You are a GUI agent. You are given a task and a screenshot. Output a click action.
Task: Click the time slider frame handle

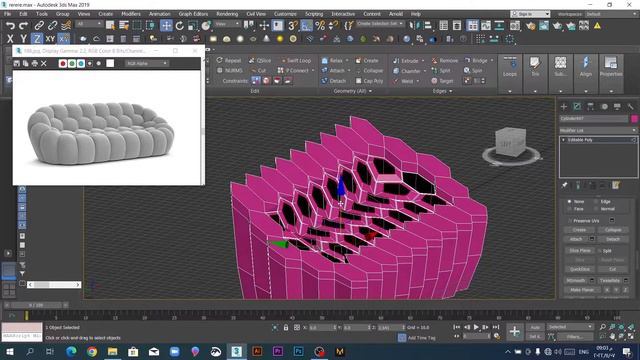pos(36,305)
